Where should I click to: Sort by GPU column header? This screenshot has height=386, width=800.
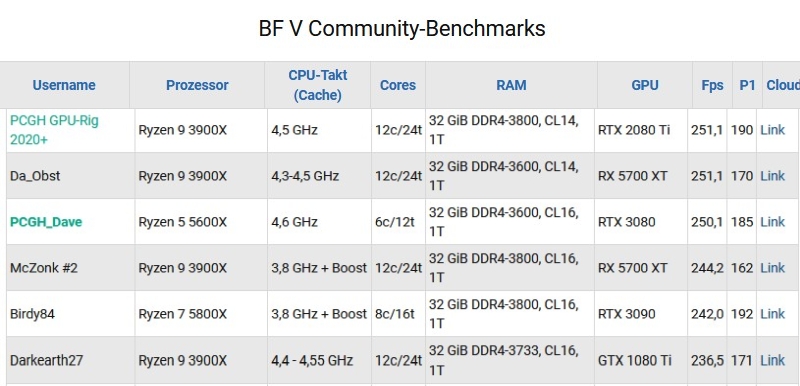[645, 85]
